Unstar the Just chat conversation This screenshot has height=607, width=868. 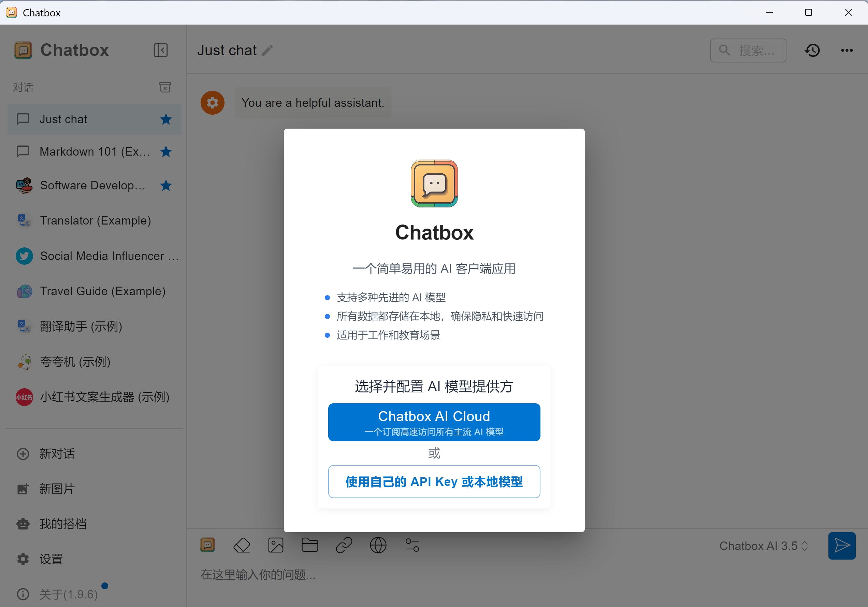[x=166, y=119]
